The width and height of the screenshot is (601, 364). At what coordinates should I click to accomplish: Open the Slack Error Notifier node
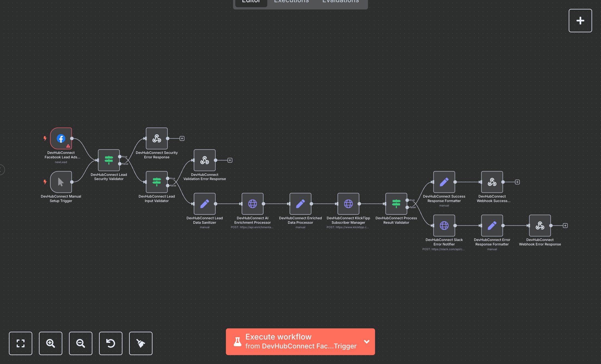point(444,225)
